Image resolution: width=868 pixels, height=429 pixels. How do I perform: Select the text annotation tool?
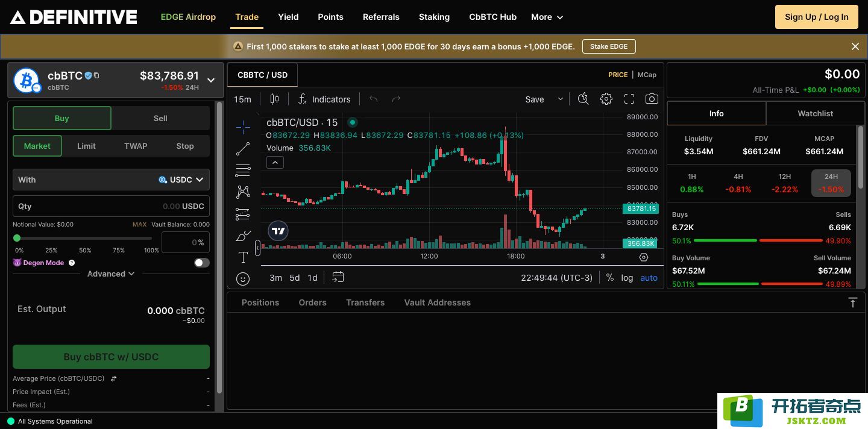tap(243, 257)
